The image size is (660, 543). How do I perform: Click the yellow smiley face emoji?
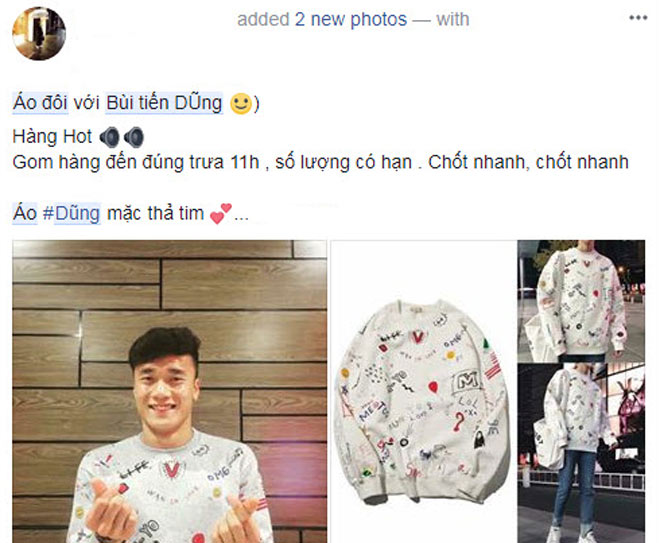click(241, 104)
